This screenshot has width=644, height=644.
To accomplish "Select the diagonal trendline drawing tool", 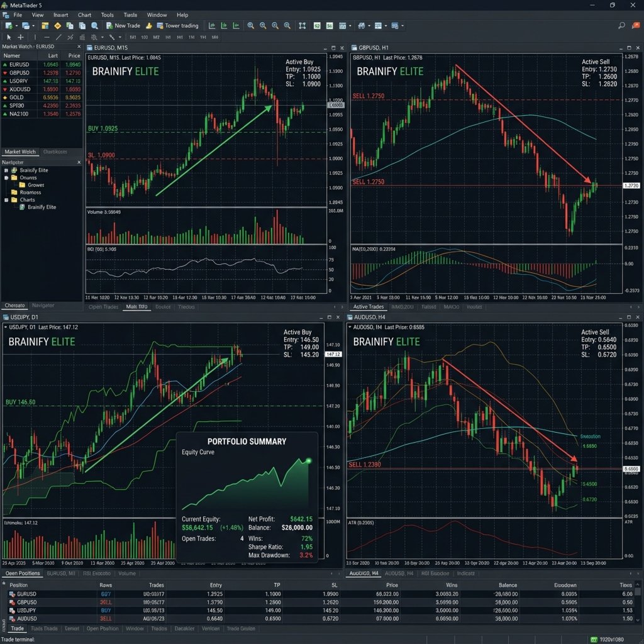I will (58, 37).
